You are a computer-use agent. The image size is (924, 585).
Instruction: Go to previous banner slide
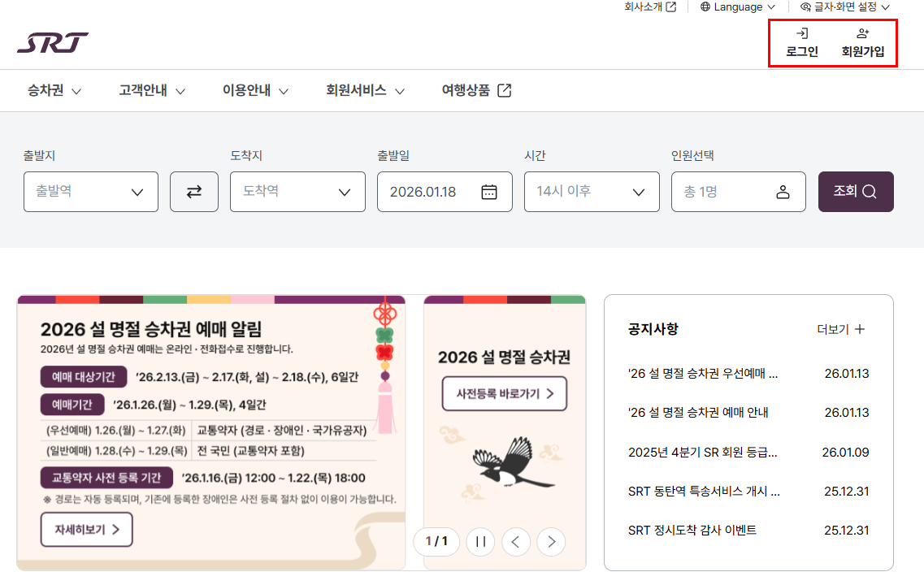[515, 541]
